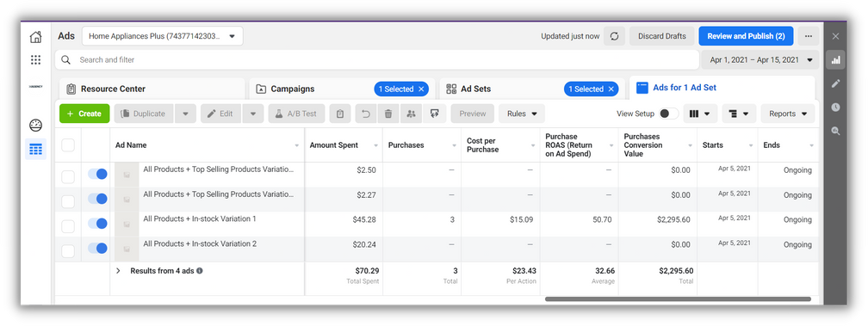Click the undo arrow icon in toolbar
868x326 pixels.
(x=366, y=114)
